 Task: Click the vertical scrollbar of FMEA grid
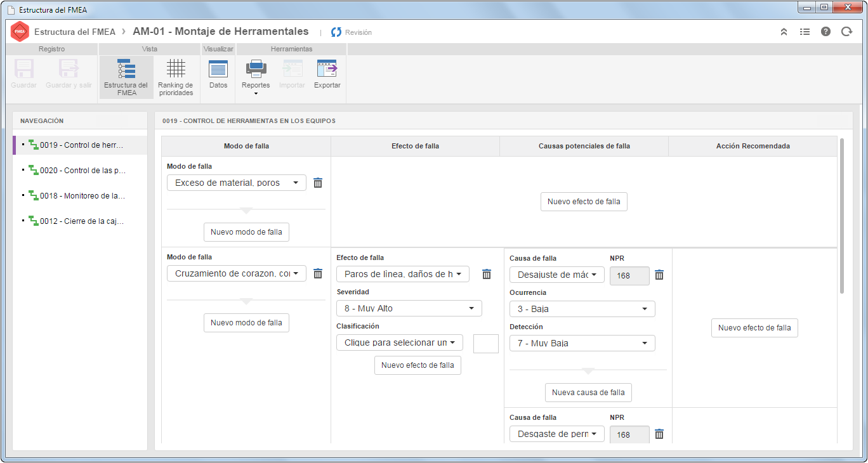842,216
